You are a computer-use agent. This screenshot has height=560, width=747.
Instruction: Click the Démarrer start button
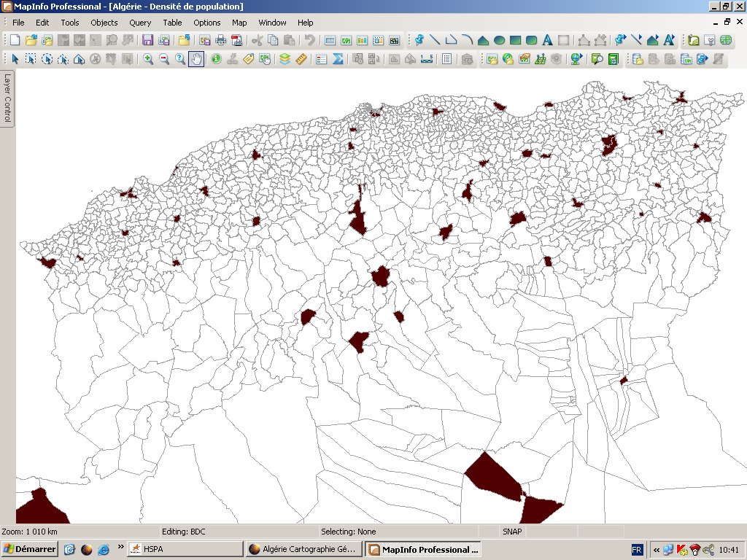30,549
